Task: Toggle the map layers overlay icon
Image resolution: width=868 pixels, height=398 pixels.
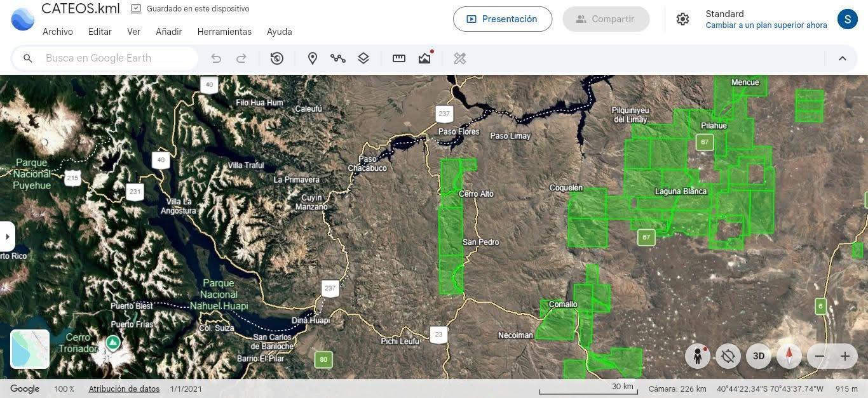Action: point(363,58)
